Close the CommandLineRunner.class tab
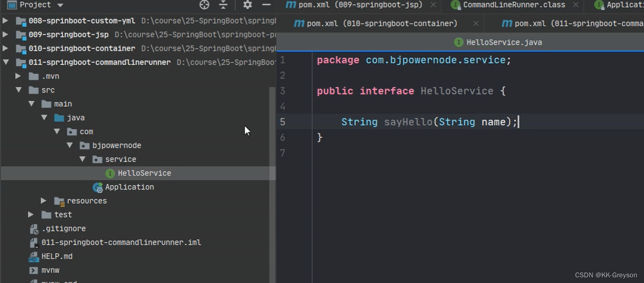 (576, 5)
